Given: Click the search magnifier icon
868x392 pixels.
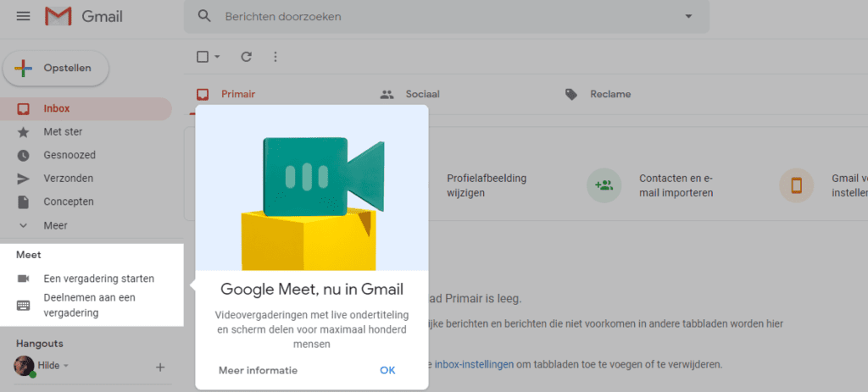Looking at the screenshot, I should point(204,16).
